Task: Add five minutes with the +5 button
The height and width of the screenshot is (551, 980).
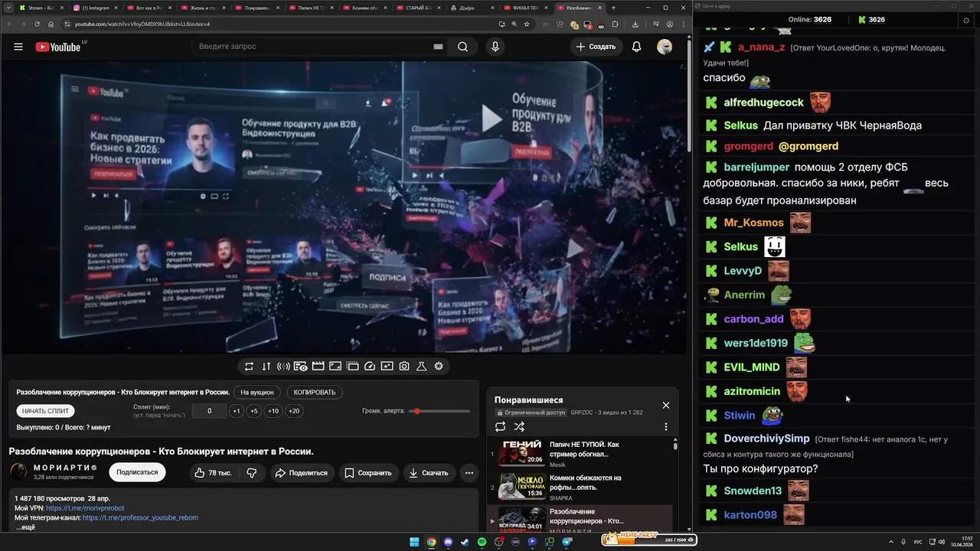Action: 254,411
